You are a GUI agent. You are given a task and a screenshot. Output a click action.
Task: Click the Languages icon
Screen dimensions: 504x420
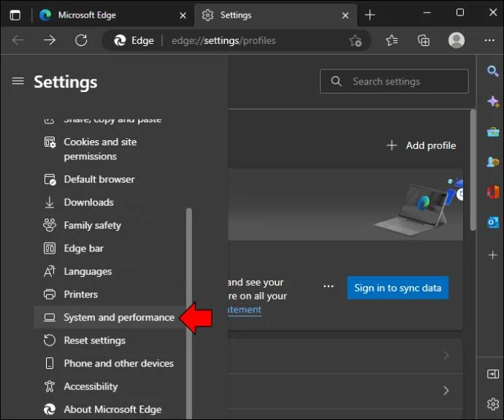tap(50, 272)
